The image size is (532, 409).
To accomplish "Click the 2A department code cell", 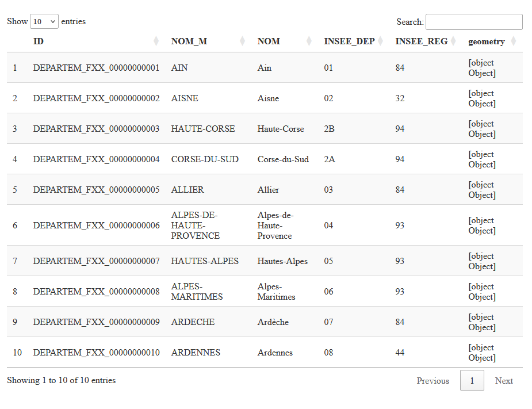I will click(330, 159).
